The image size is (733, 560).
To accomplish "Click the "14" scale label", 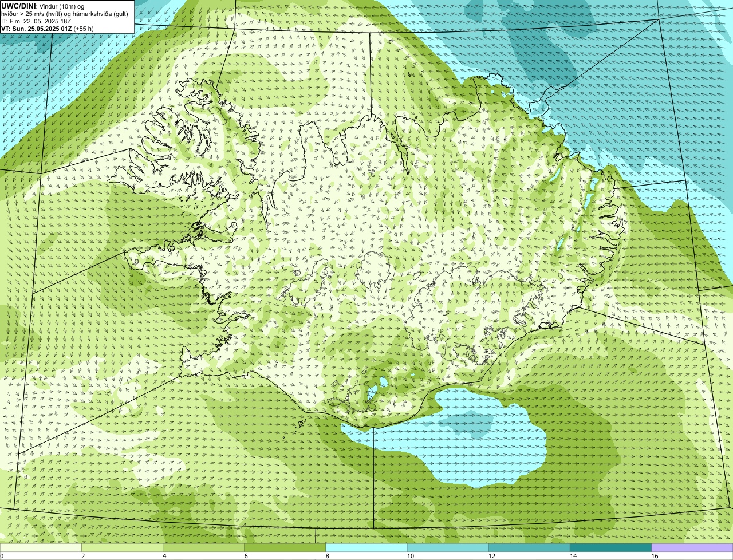I will tap(573, 556).
